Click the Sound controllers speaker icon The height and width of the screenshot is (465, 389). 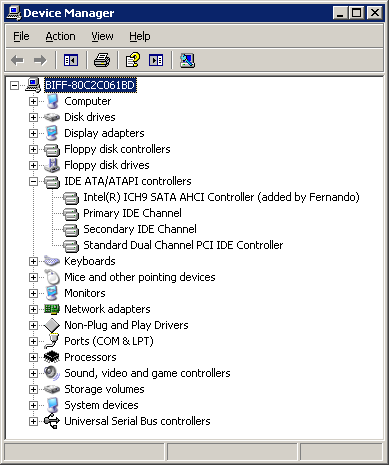tap(52, 373)
